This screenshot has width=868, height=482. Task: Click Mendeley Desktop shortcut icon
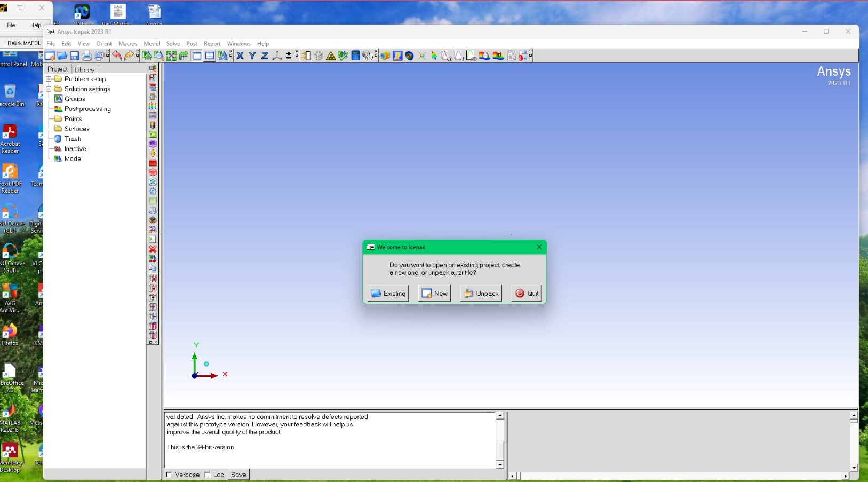point(10,457)
